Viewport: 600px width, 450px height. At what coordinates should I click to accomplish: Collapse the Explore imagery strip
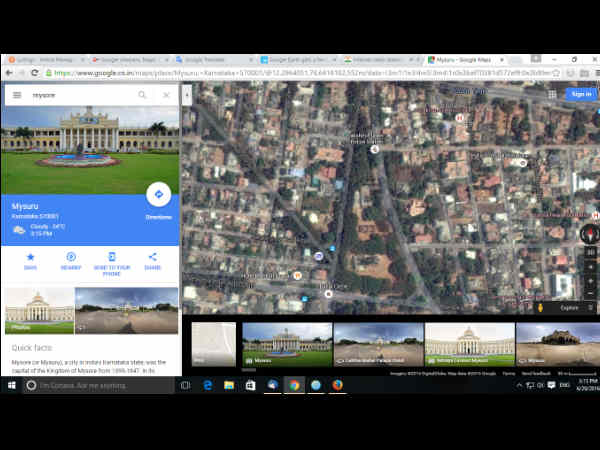coord(590,308)
